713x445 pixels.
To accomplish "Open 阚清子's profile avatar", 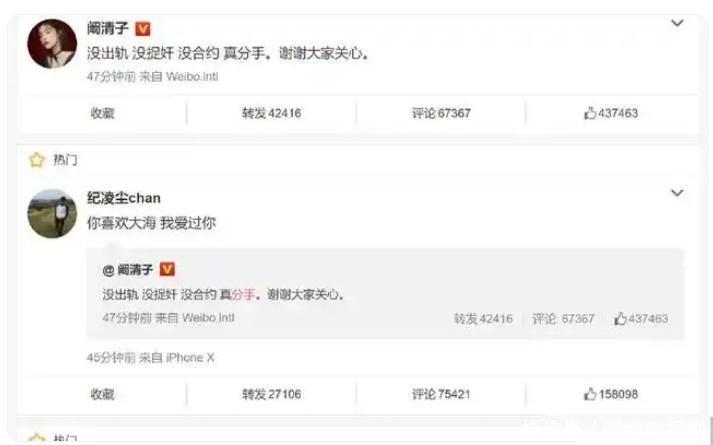I will [x=52, y=44].
